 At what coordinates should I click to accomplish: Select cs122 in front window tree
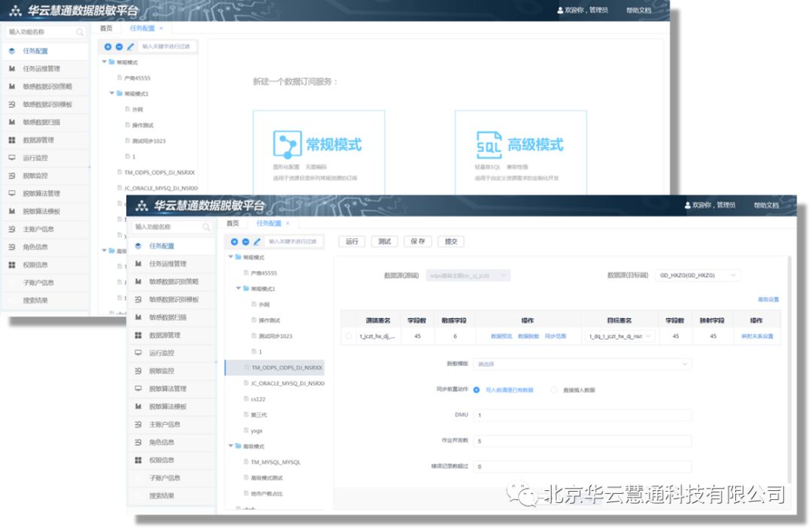click(258, 399)
